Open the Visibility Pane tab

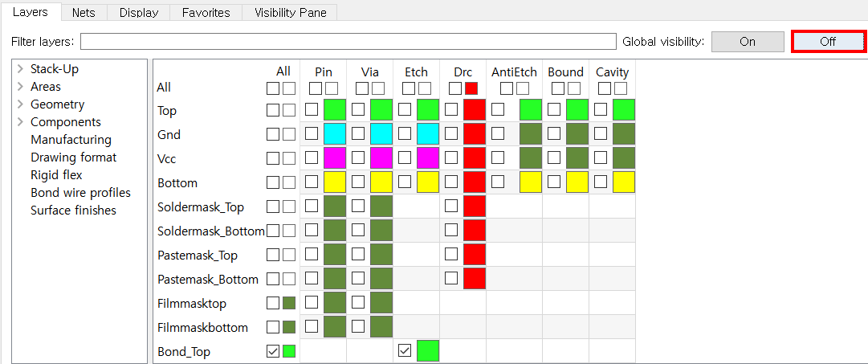290,13
